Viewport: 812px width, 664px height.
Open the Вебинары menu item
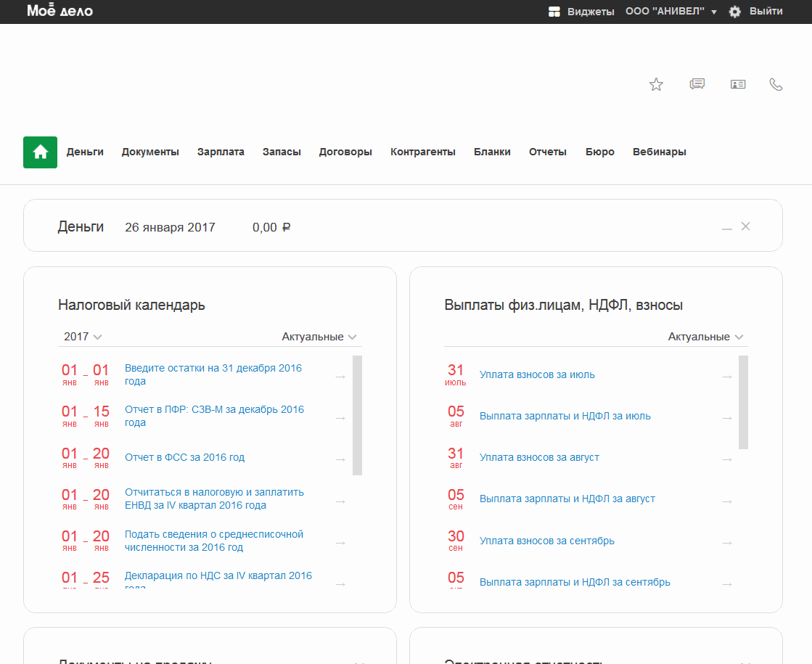click(659, 152)
